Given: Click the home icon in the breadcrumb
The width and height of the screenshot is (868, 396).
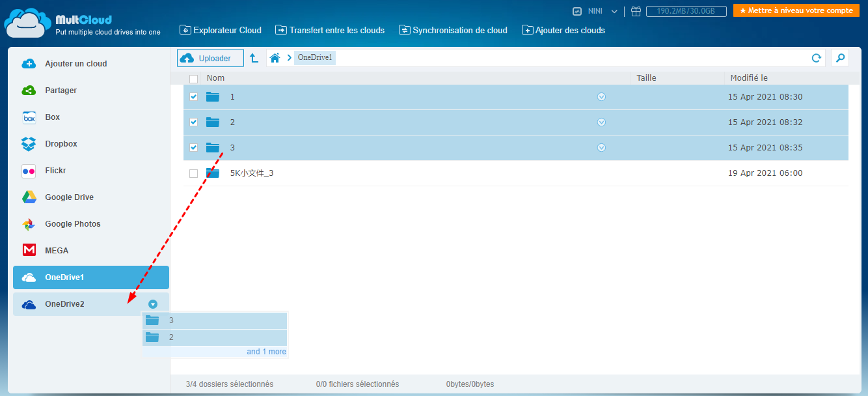Looking at the screenshot, I should click(x=275, y=58).
